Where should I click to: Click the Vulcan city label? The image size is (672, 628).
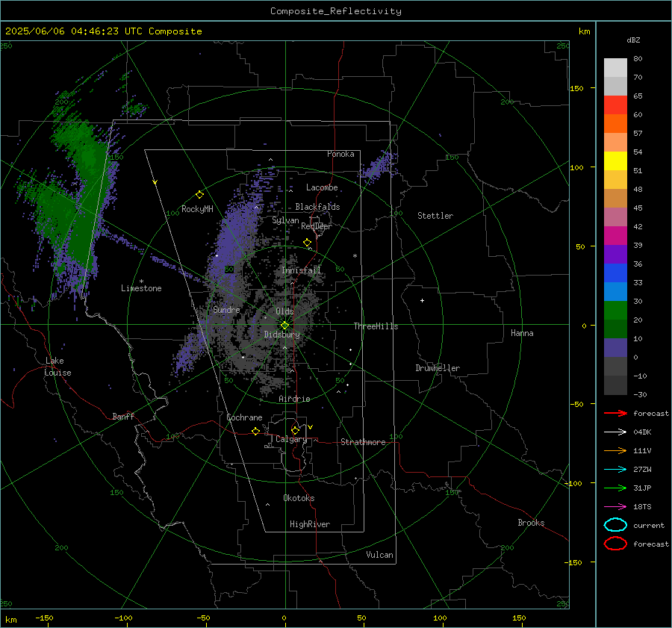pos(379,555)
